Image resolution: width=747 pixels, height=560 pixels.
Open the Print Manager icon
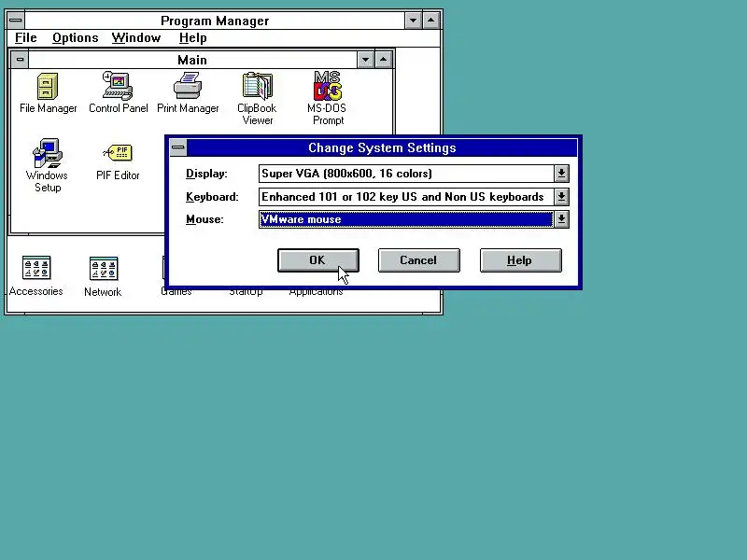[188, 86]
